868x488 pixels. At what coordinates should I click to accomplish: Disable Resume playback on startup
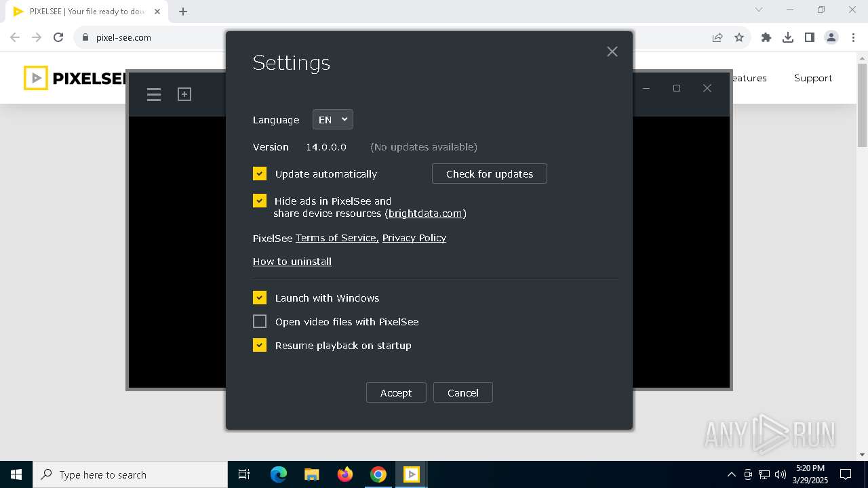pyautogui.click(x=260, y=345)
